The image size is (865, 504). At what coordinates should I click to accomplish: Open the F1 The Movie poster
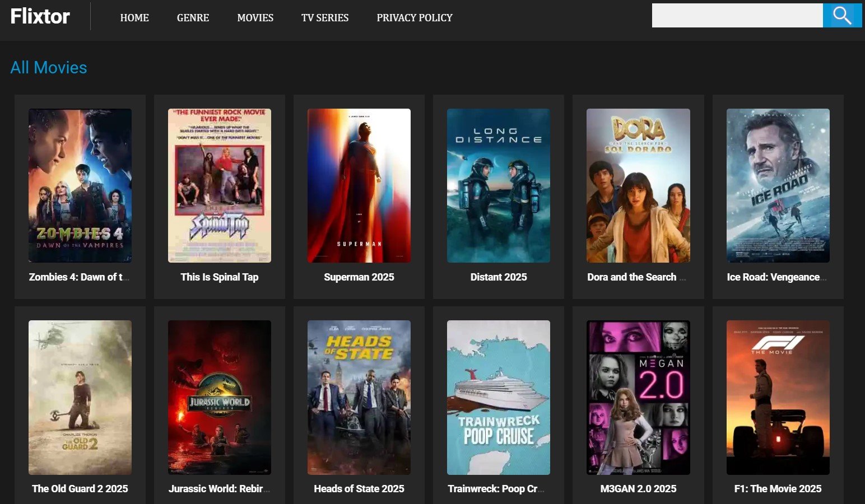778,398
